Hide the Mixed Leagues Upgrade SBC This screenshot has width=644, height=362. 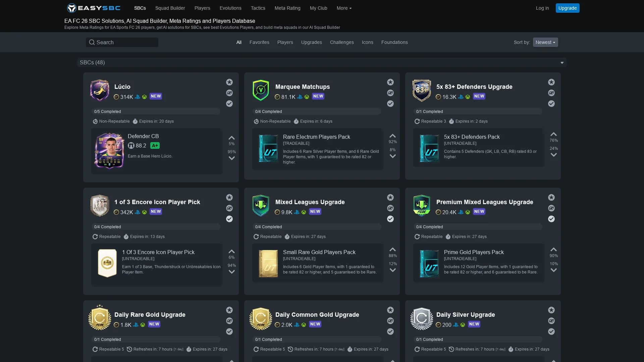(x=390, y=208)
